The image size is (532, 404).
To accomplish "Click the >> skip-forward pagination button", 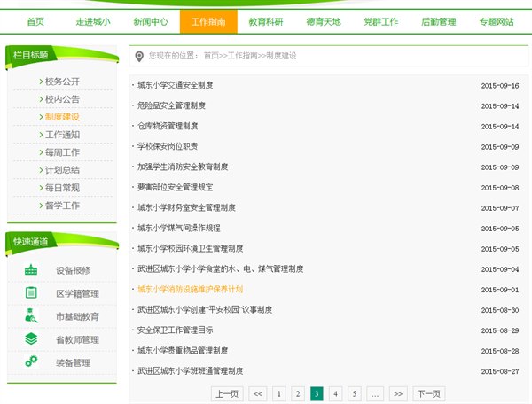I will 398,394.
